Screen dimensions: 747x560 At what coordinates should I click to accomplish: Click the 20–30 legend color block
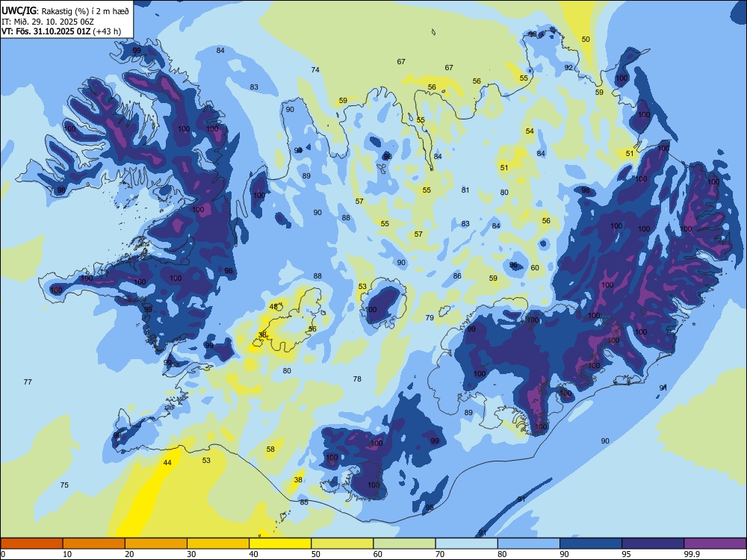click(x=156, y=544)
